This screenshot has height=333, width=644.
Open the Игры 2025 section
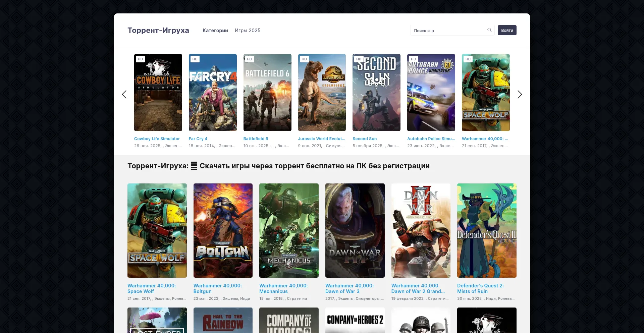(x=247, y=31)
